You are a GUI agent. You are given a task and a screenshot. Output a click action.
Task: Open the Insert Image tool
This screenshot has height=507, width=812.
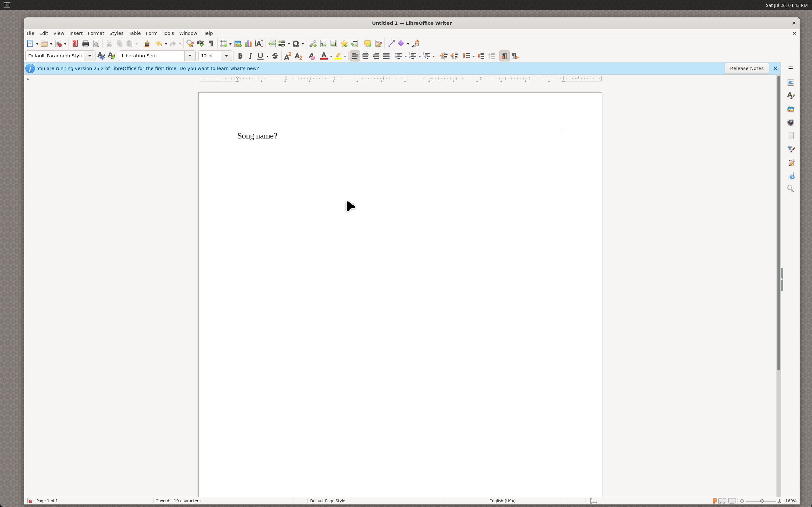point(238,44)
